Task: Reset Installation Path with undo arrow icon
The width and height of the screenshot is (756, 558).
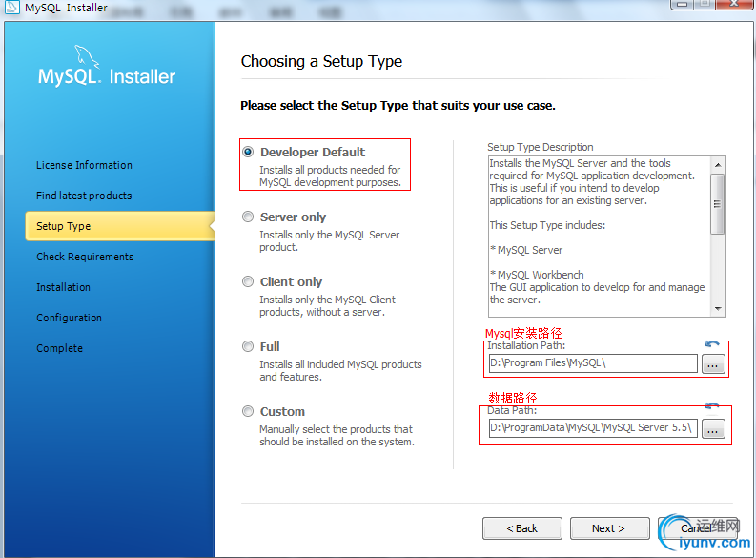Action: (x=712, y=344)
